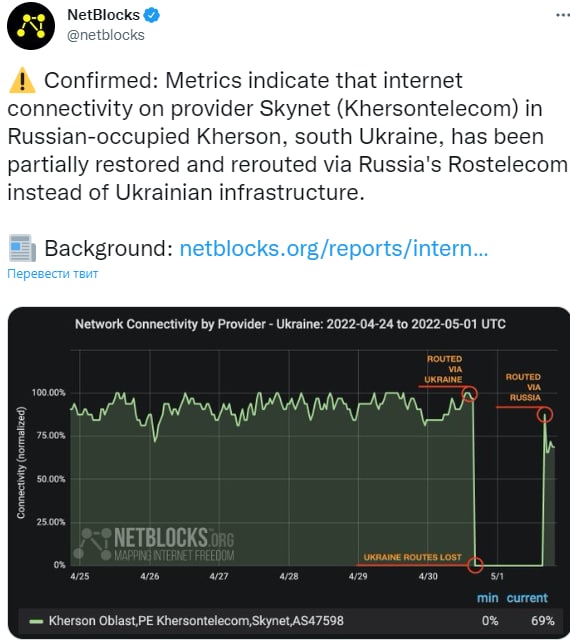The image size is (570, 641).
Task: Click the NetBlocks display name
Action: [x=103, y=15]
